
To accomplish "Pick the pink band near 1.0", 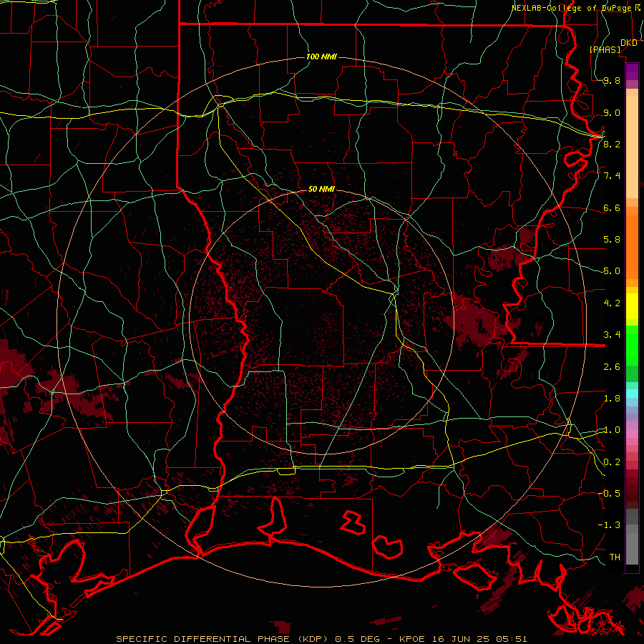I will click(x=632, y=434).
